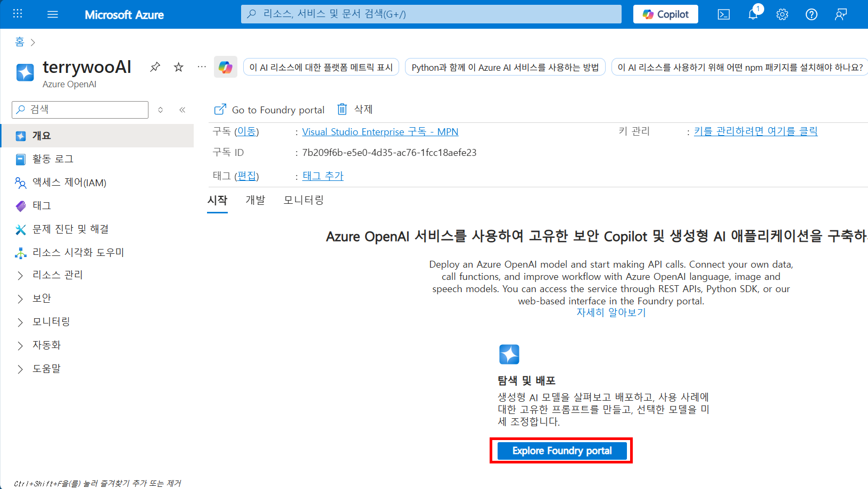Focus the global resource search box

[431, 14]
